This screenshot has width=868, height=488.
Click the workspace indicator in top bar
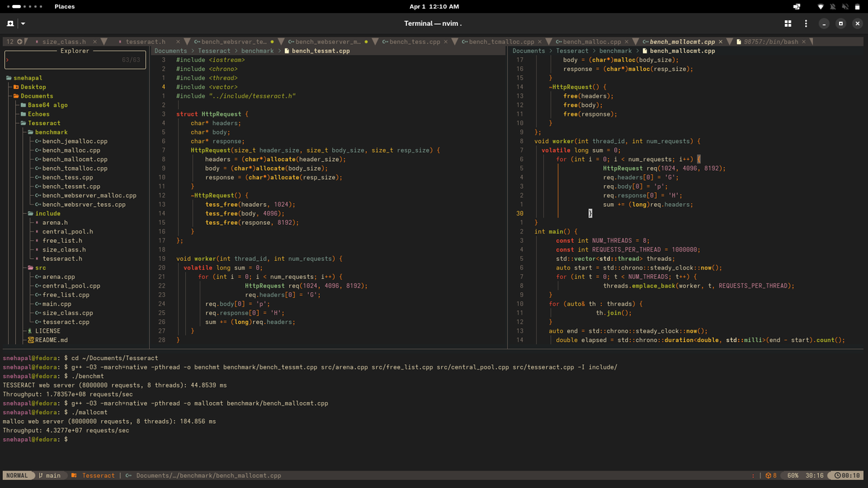[26, 7]
